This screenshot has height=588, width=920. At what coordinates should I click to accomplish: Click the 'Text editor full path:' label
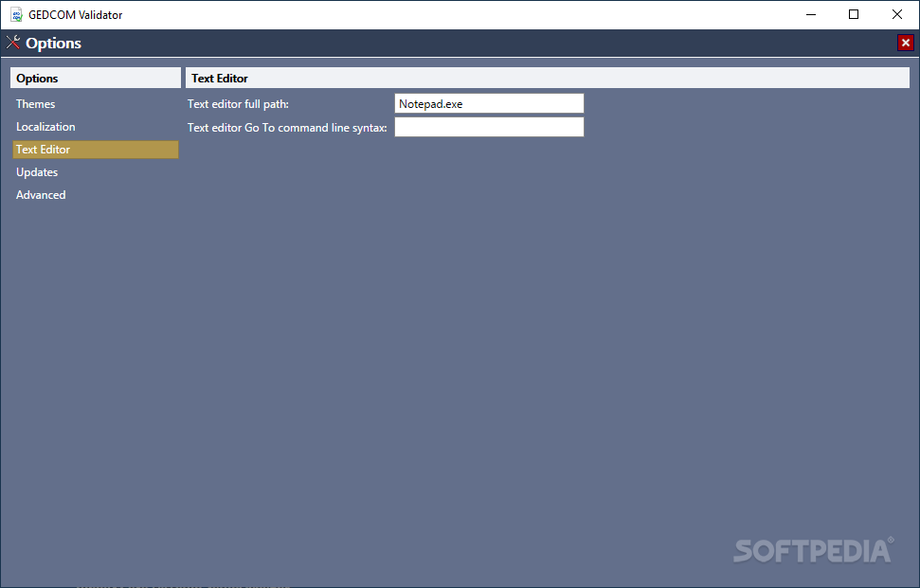[x=238, y=104]
